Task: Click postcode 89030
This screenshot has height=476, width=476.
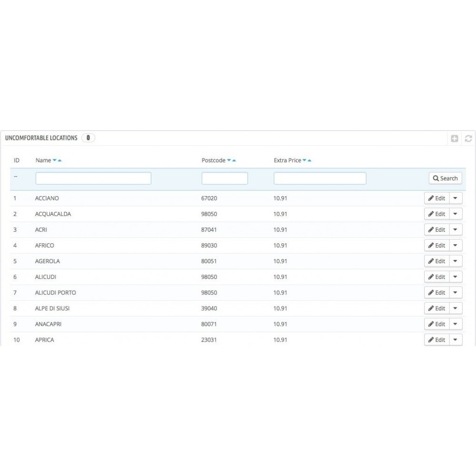Action: pyautogui.click(x=209, y=246)
